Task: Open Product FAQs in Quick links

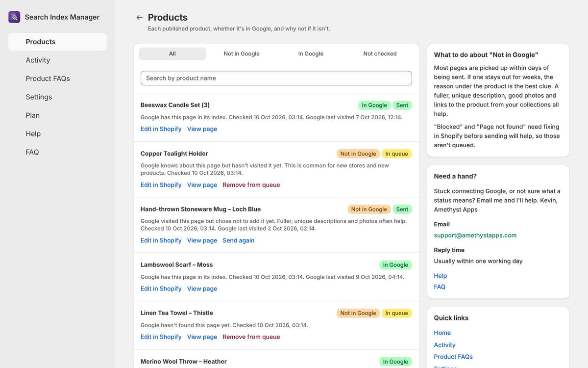Action: pos(453,357)
